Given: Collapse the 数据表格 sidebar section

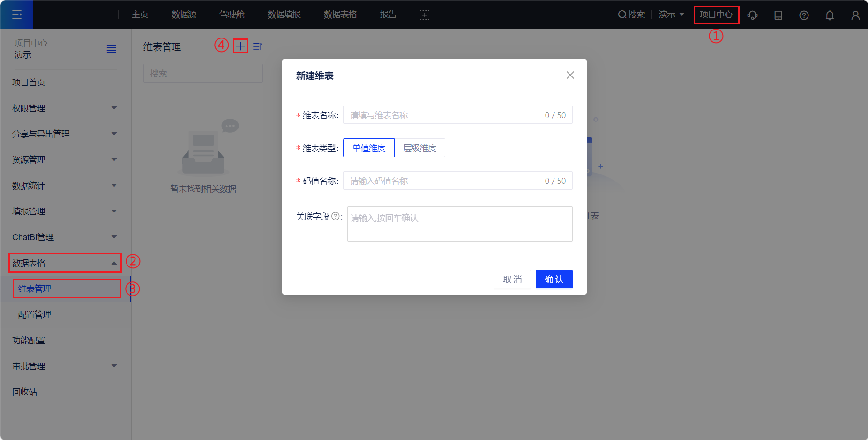Looking at the screenshot, I should pyautogui.click(x=65, y=263).
